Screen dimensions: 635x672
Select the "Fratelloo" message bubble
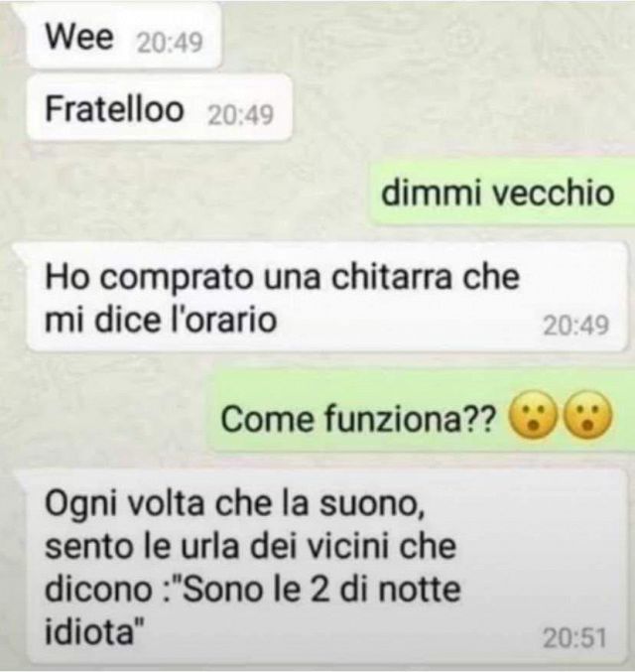tap(160, 108)
